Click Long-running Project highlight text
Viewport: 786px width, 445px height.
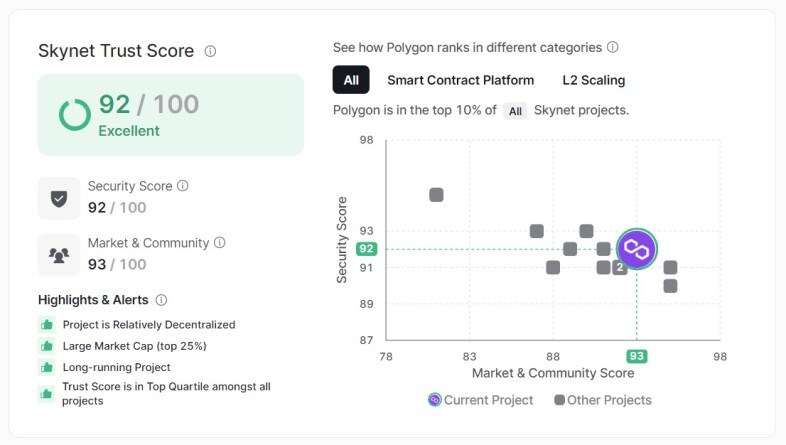pyautogui.click(x=116, y=367)
